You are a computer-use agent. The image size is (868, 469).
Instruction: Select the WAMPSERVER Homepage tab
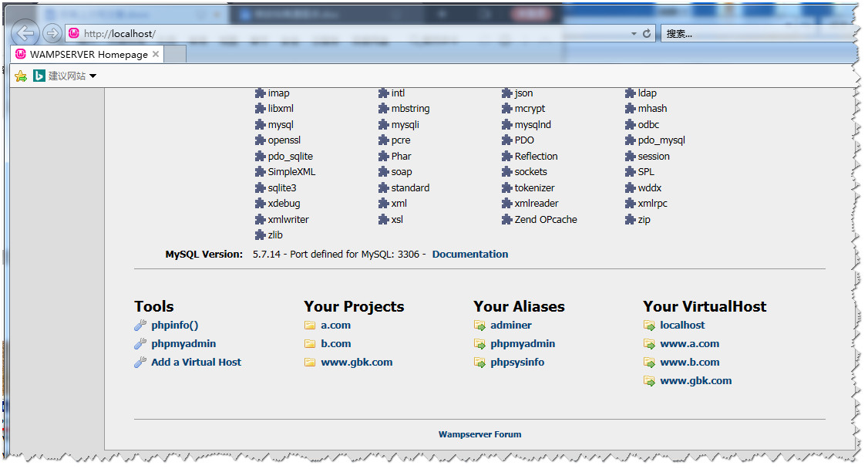pos(89,54)
